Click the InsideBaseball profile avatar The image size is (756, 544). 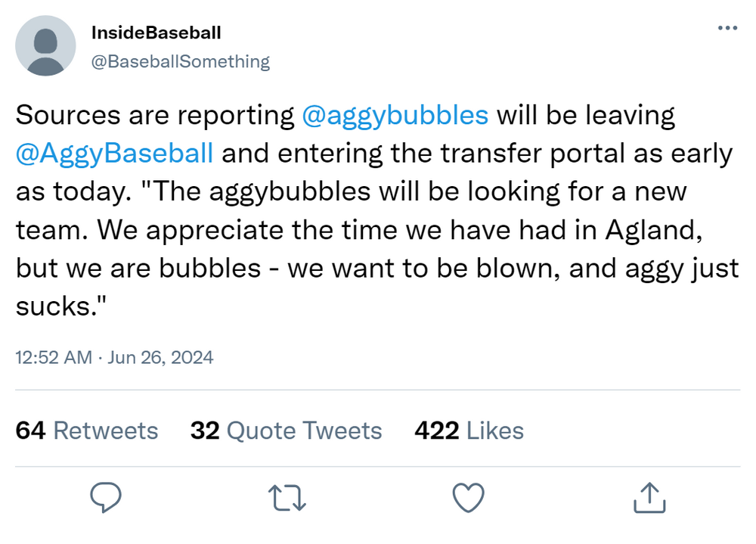[x=45, y=45]
